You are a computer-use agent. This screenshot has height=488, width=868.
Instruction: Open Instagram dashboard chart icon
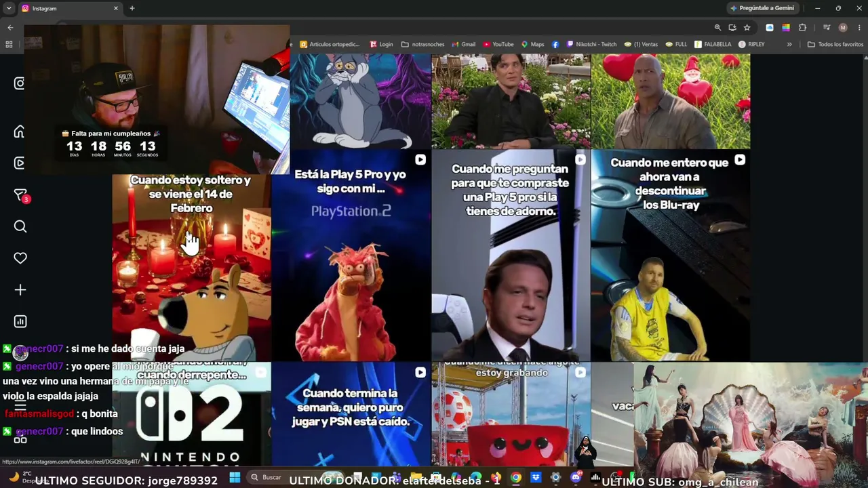coord(20,321)
